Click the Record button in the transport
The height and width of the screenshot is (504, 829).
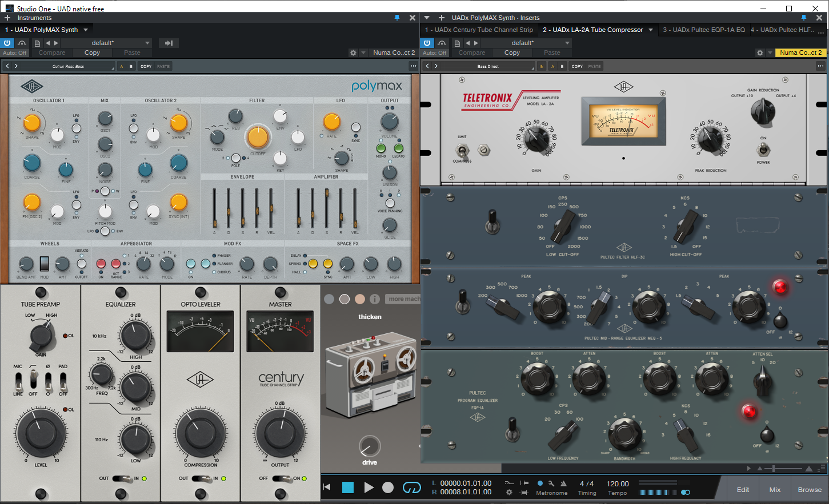click(388, 487)
